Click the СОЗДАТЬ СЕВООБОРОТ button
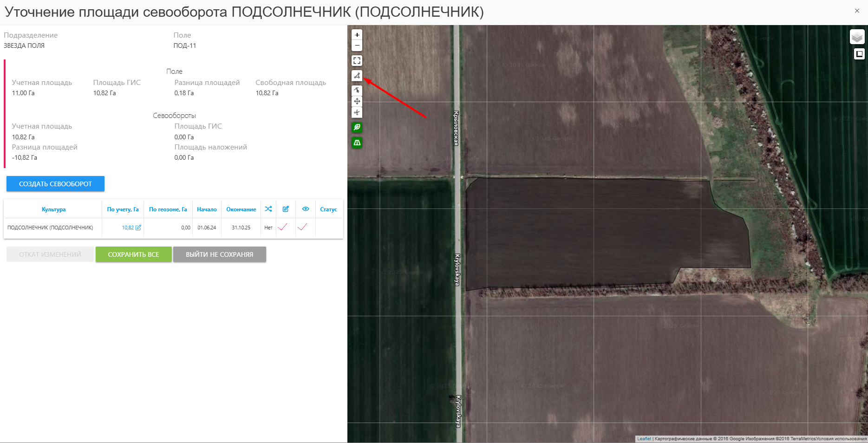868x443 pixels. coord(55,184)
